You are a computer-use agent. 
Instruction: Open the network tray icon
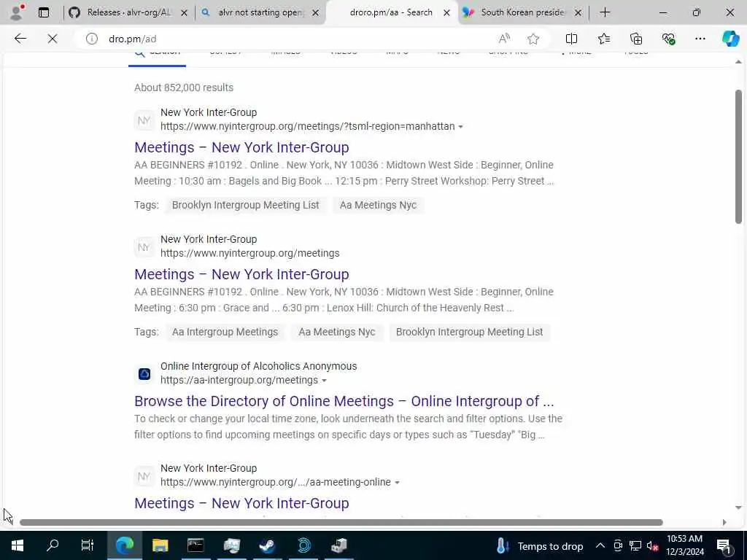(x=635, y=545)
